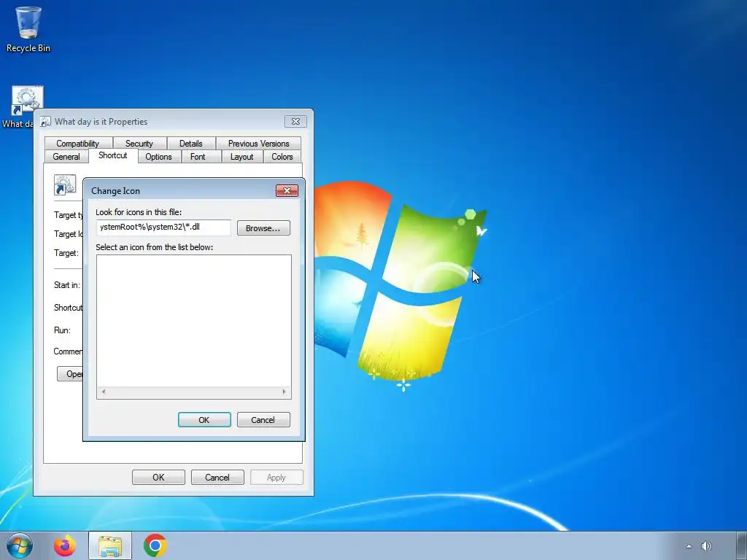This screenshot has width=747, height=560.
Task: Click the icon list right scroll arrow
Action: point(284,392)
